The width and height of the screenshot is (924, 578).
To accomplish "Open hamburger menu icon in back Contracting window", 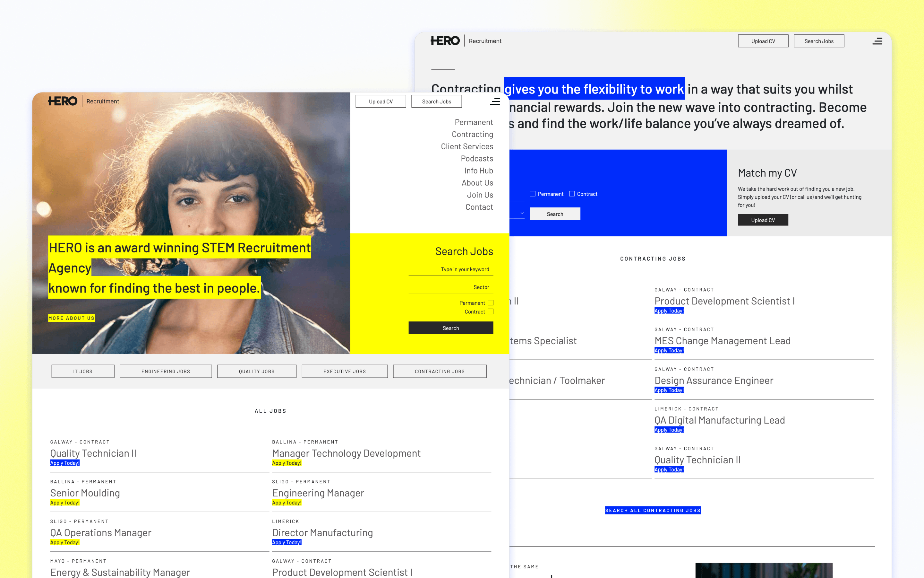I will coord(877,41).
